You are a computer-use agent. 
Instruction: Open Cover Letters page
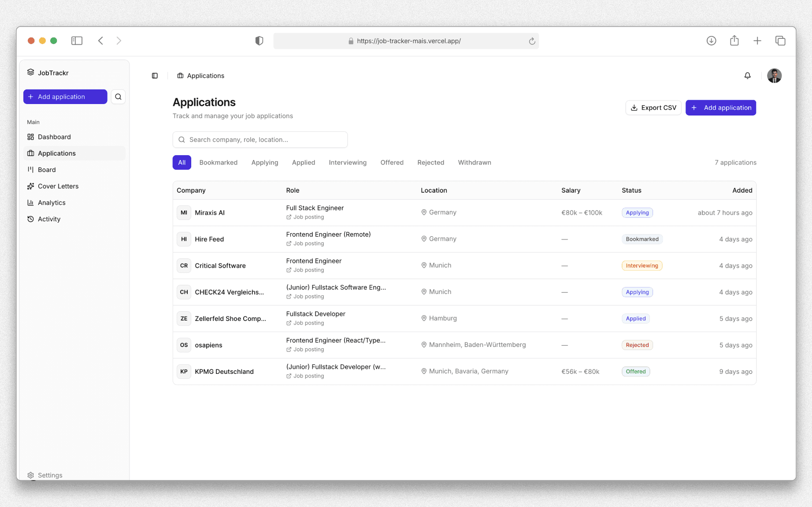click(x=74, y=186)
